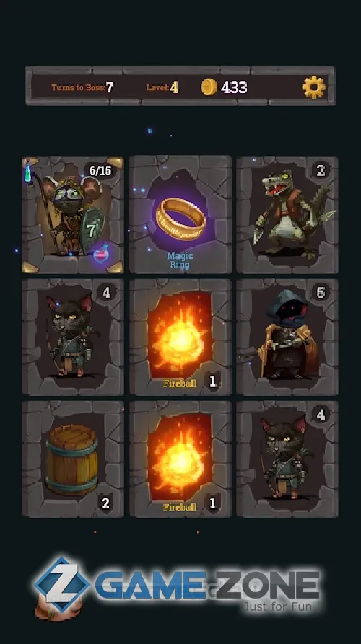Viewport: 361px width, 644px height.
Task: Attack the black cat archer in left column
Action: [73, 338]
